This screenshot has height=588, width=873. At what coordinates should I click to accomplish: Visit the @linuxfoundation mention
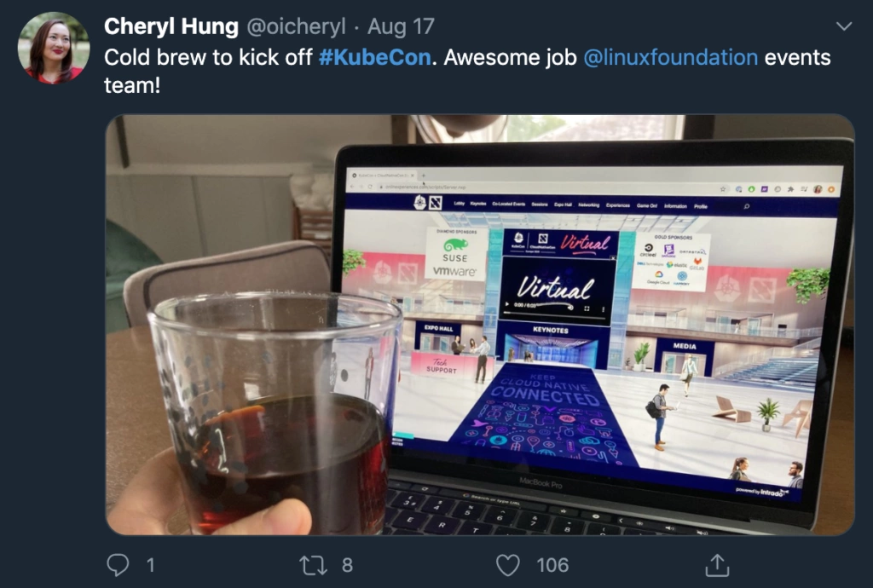(670, 57)
